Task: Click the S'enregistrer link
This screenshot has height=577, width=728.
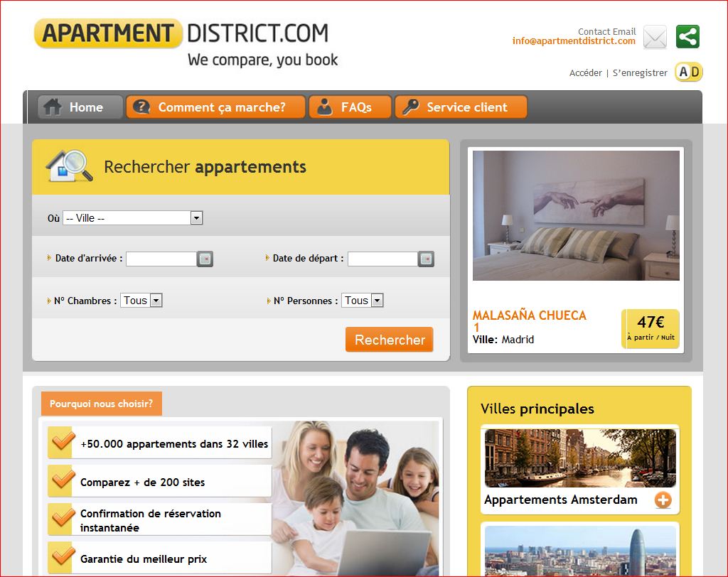Action: pyautogui.click(x=640, y=73)
